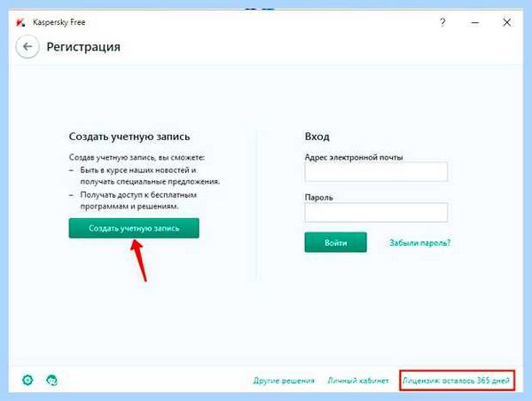Click the Вход section heading

[317, 137]
